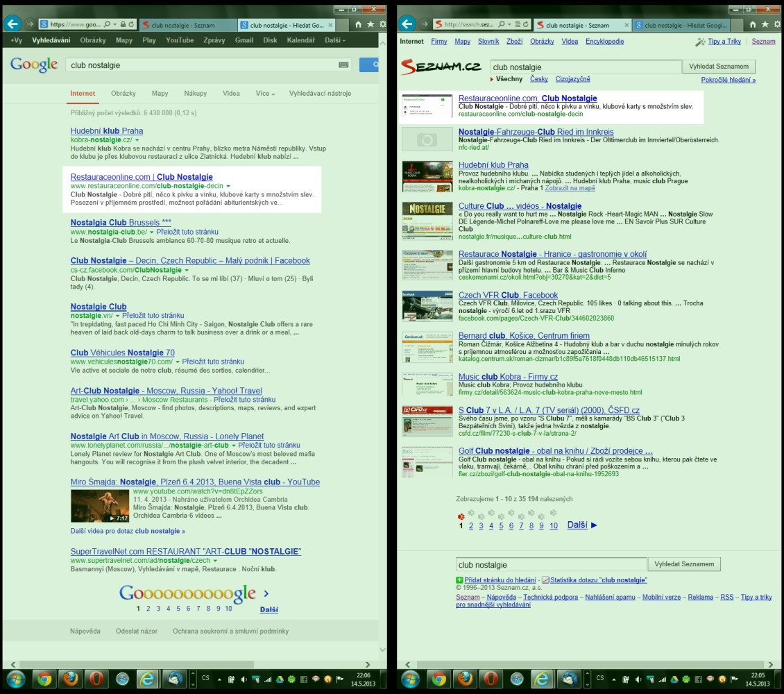Expand the Více menu under Google search
Screen dimensions: 784x694
pyautogui.click(x=265, y=94)
